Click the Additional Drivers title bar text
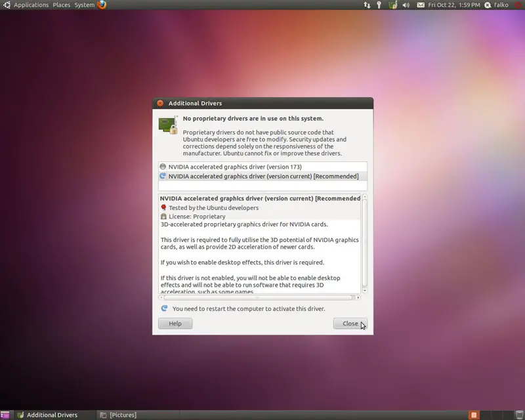The height and width of the screenshot is (420, 525). (x=195, y=103)
